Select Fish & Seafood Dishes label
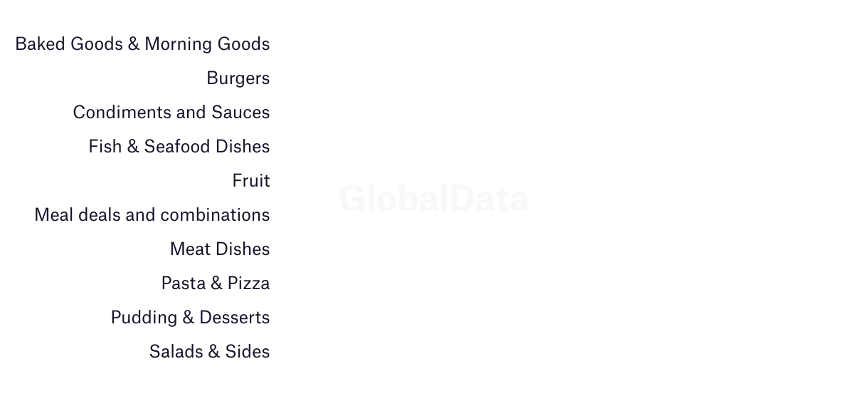 pos(179,147)
